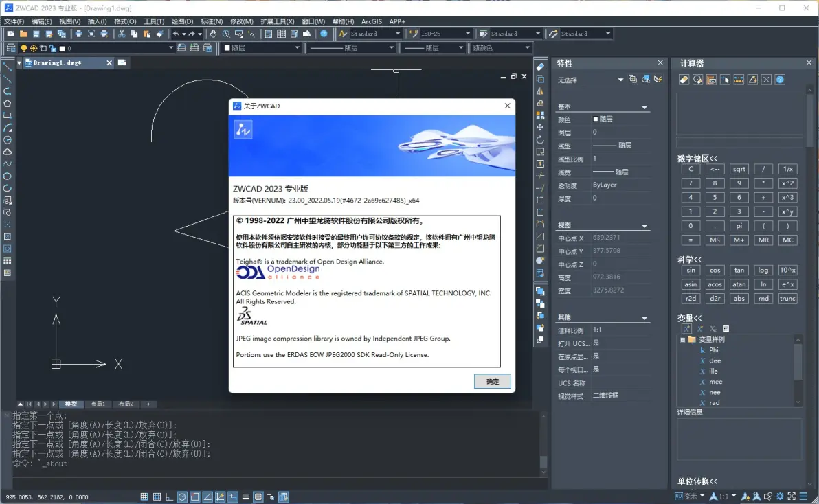Click the Cut scissors icon
Screen dimensions: 819x504
tap(122, 34)
